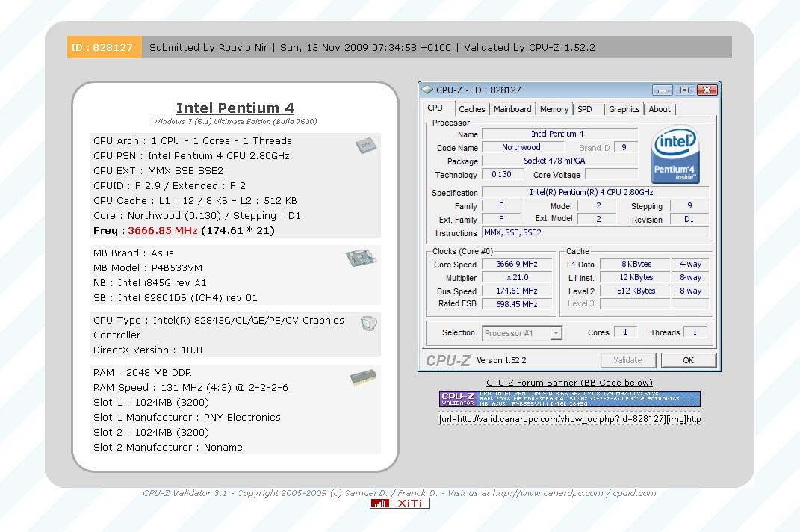Click the orange ID : 828127 badge
The height and width of the screenshot is (532, 800).
point(104,48)
